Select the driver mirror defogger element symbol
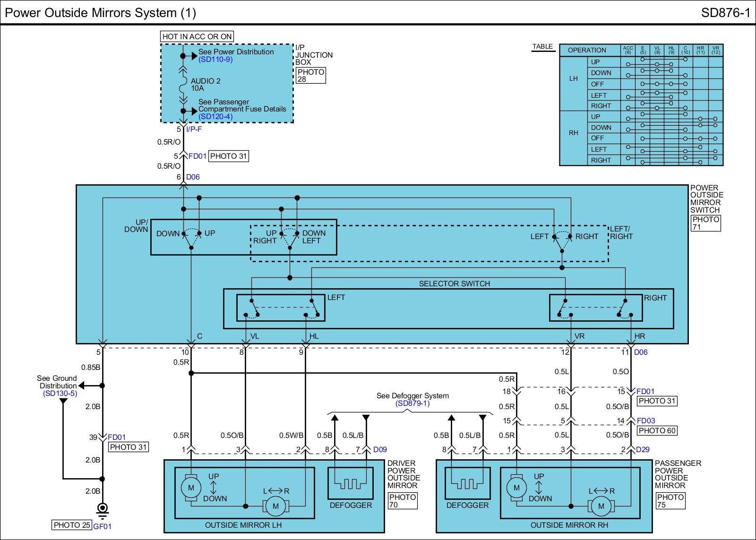Image resolution: width=756 pixels, height=540 pixels. (350, 483)
